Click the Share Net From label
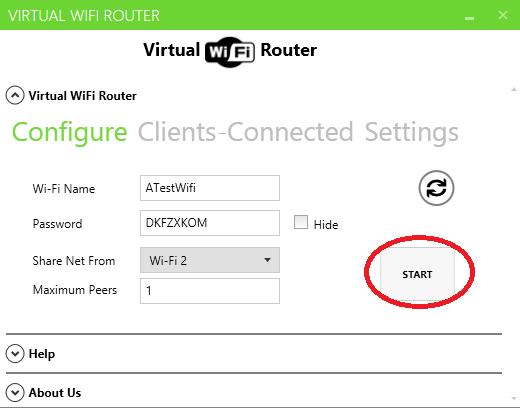520x408 pixels. click(x=74, y=261)
